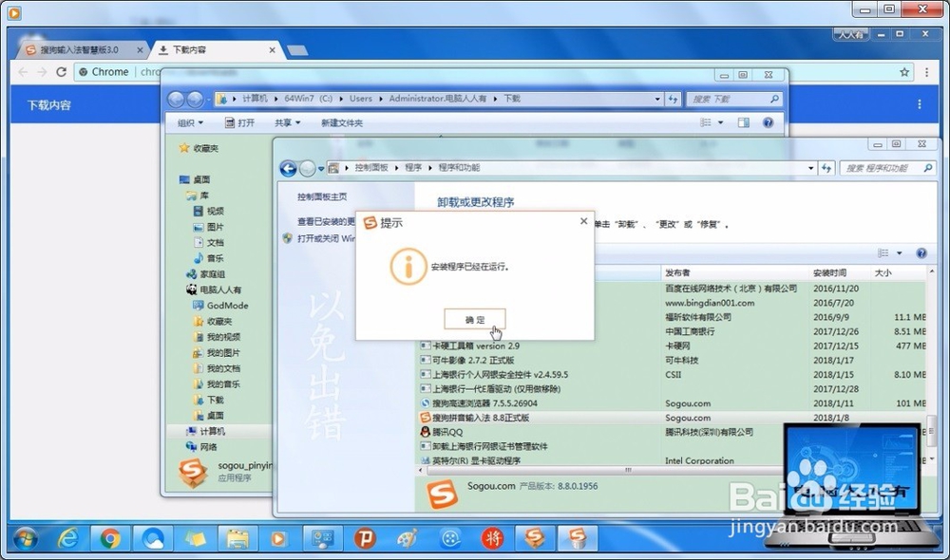Click the 程序 breadcrumb in the control panel
The width and height of the screenshot is (950, 560).
(x=413, y=168)
